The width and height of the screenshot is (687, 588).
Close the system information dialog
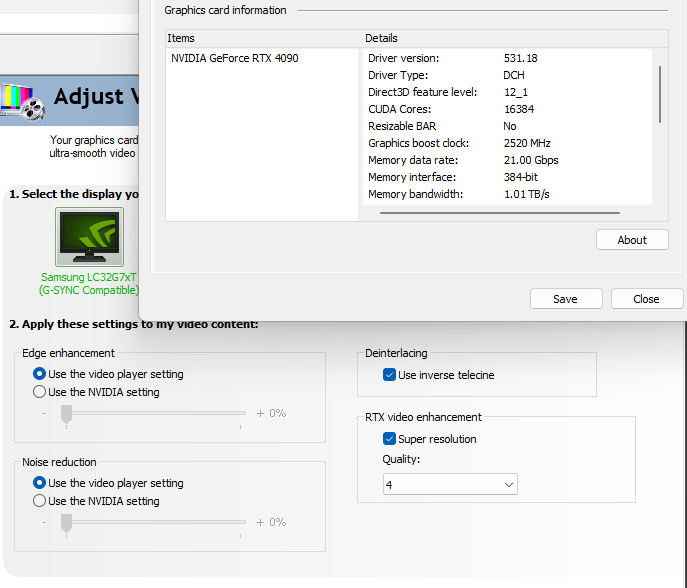click(647, 299)
